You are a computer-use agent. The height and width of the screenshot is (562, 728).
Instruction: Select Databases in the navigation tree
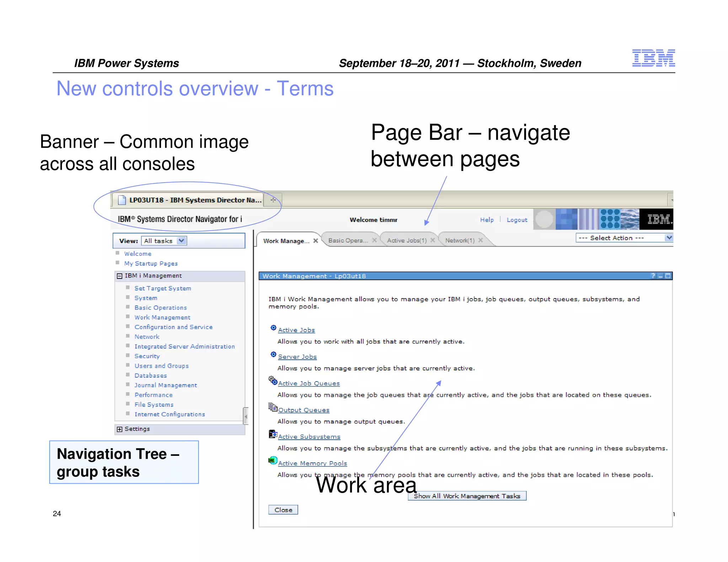pos(151,375)
